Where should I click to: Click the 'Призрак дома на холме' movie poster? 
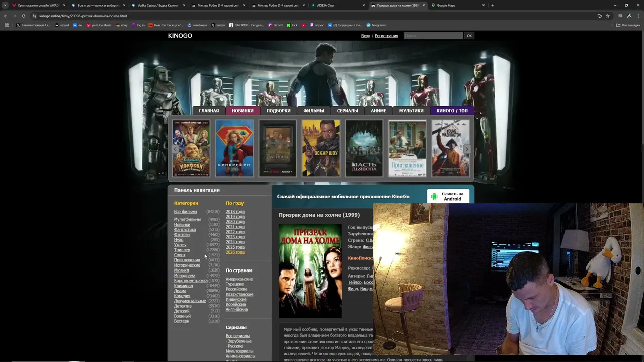[x=310, y=271]
